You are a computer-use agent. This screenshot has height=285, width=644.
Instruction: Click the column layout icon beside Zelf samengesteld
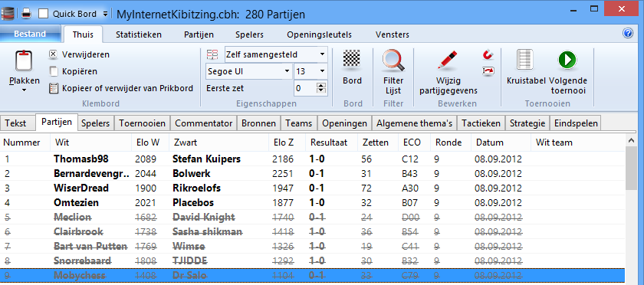pyautogui.click(x=212, y=54)
